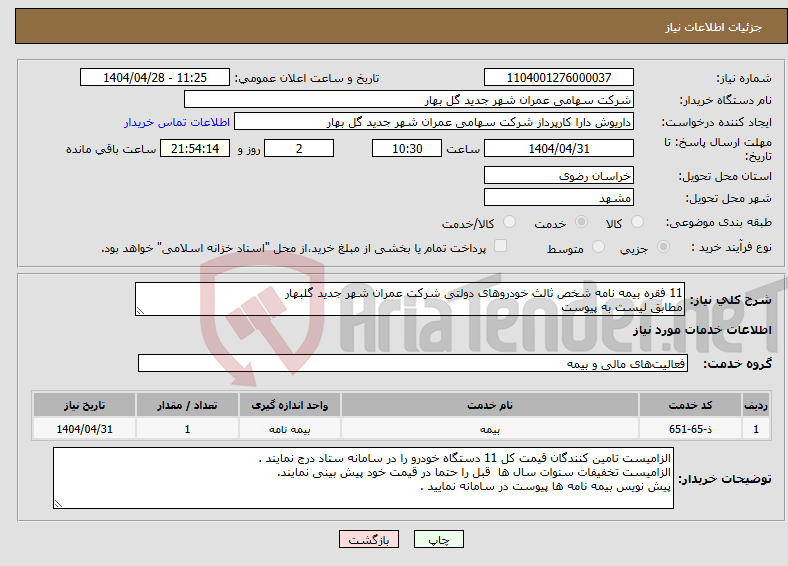Screen dimensions: 788x566
Task: Click the buyer notes textarea
Action: click(363, 478)
